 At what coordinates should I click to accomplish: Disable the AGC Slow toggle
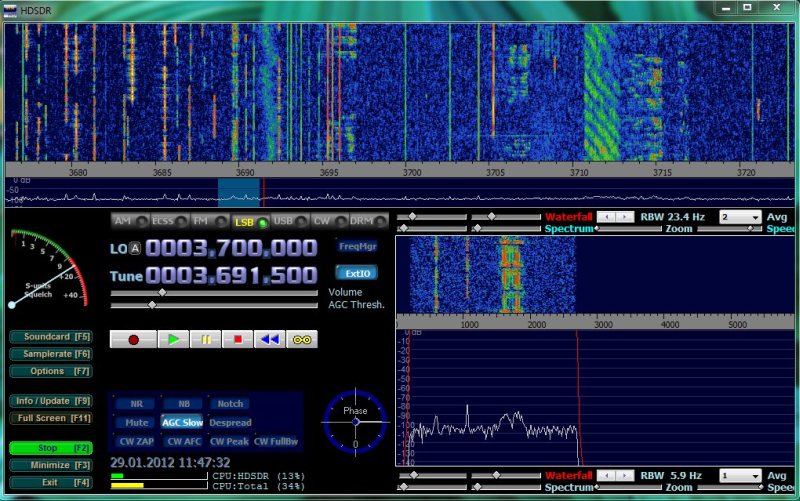pyautogui.click(x=182, y=422)
